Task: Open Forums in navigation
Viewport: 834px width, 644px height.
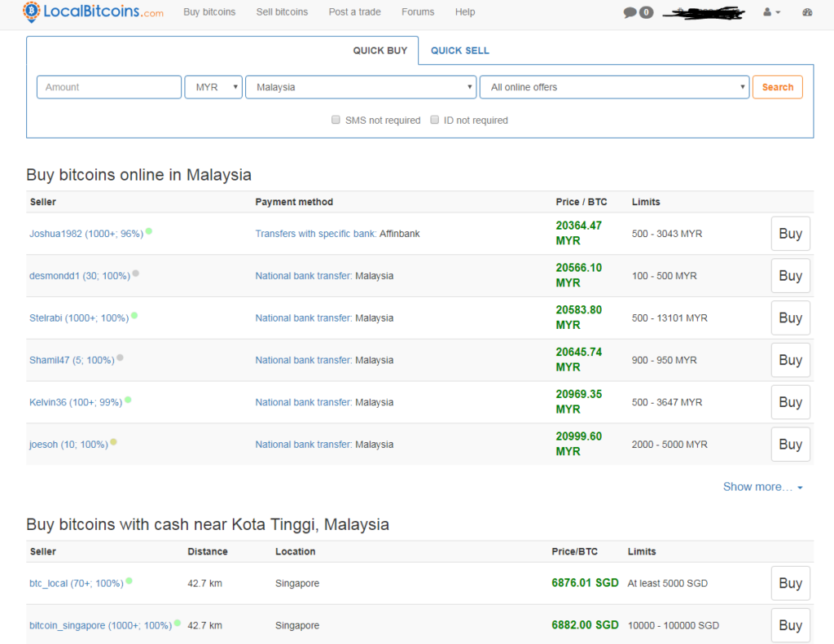Action: [x=418, y=11]
